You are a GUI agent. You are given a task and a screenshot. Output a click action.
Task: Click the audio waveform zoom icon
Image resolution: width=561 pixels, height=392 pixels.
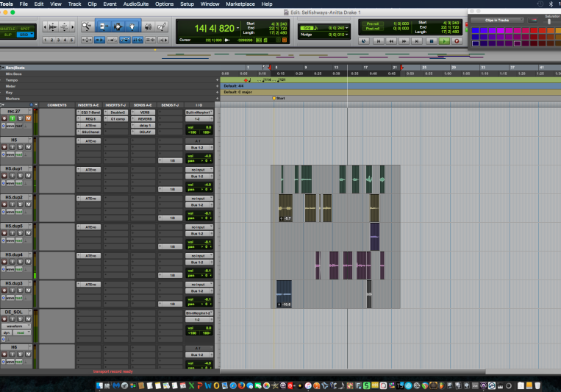coord(53,27)
